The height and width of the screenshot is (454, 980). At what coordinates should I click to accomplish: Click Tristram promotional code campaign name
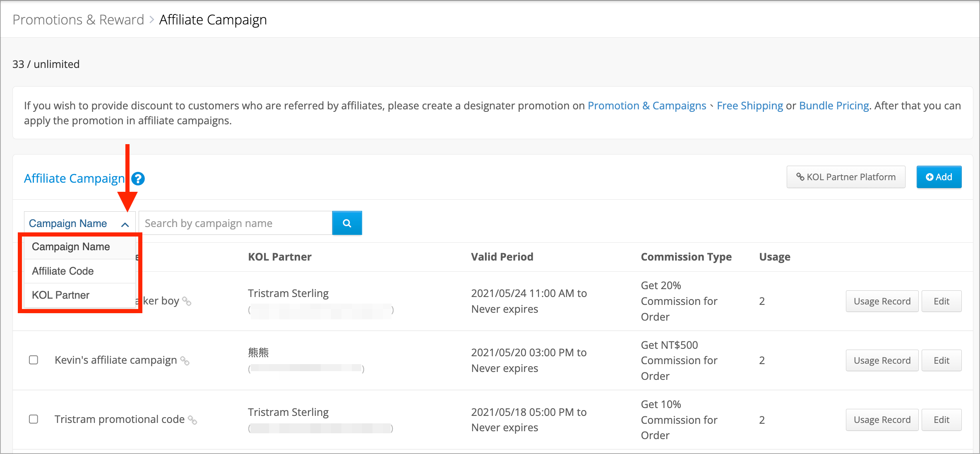tap(120, 419)
